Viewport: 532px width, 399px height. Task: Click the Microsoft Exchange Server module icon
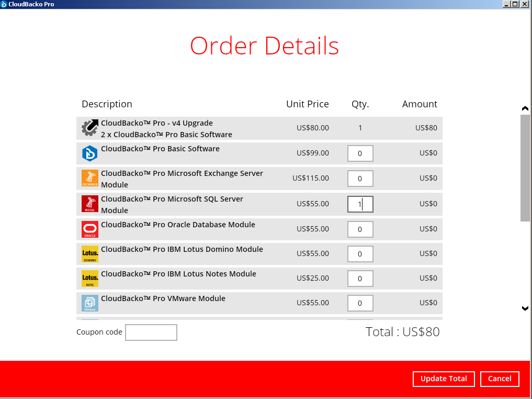(90, 178)
